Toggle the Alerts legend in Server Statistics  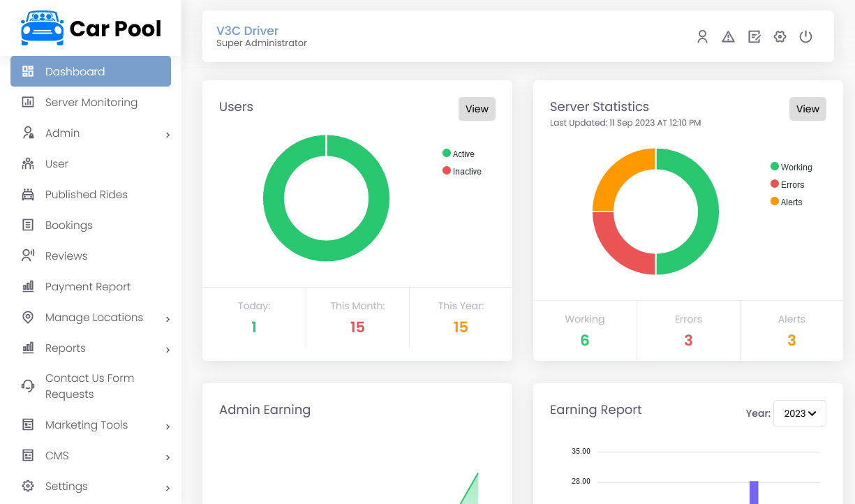coord(787,202)
